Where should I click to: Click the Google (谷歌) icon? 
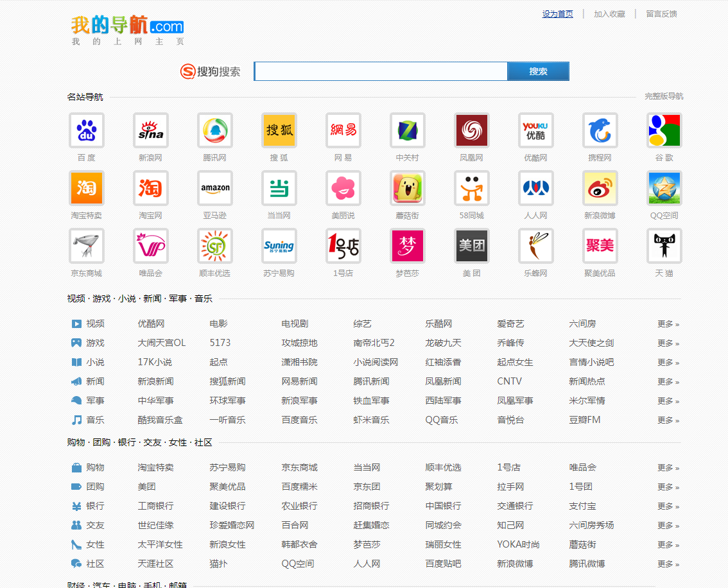(664, 130)
